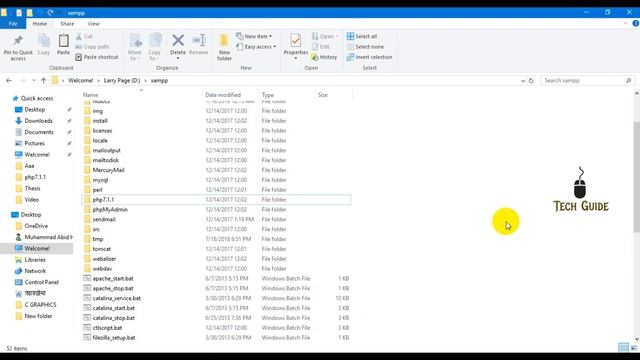Open the Move to menu
The width and height of the screenshot is (640, 360).
(x=135, y=47)
